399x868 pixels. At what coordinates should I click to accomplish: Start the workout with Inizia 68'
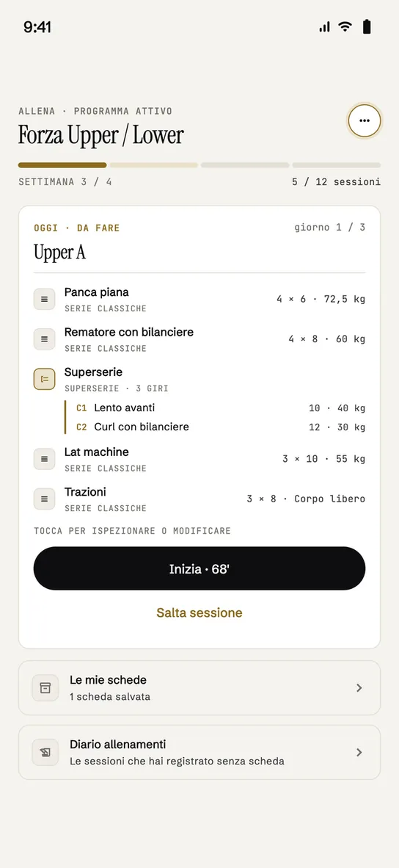point(199,568)
